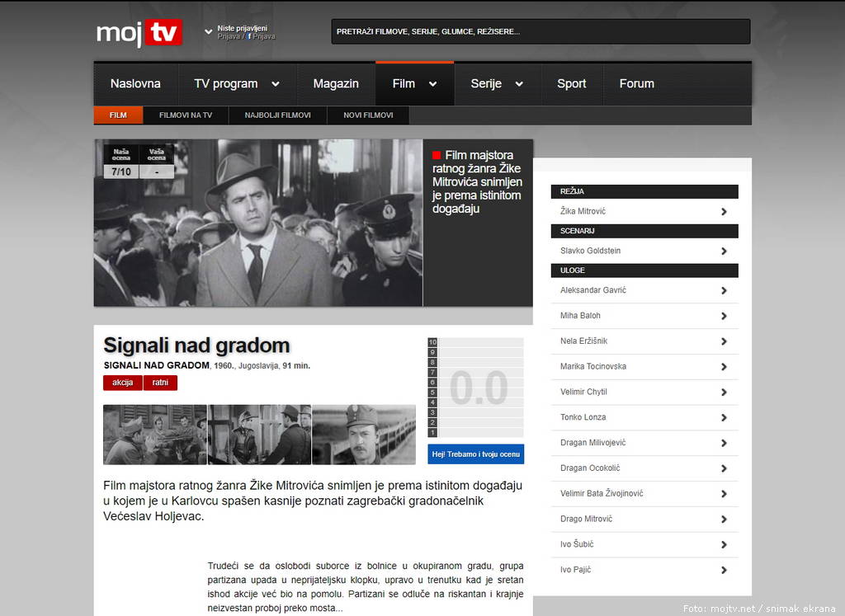The image size is (845, 616).
Task: Expand the Serije dropdown arrow
Action: [x=519, y=84]
